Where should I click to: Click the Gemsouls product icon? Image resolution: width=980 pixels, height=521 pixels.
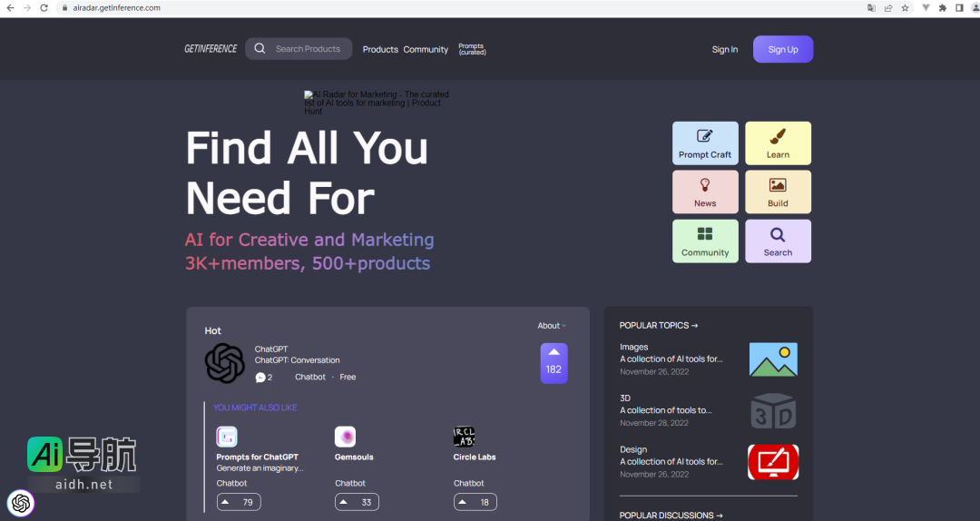(345, 437)
